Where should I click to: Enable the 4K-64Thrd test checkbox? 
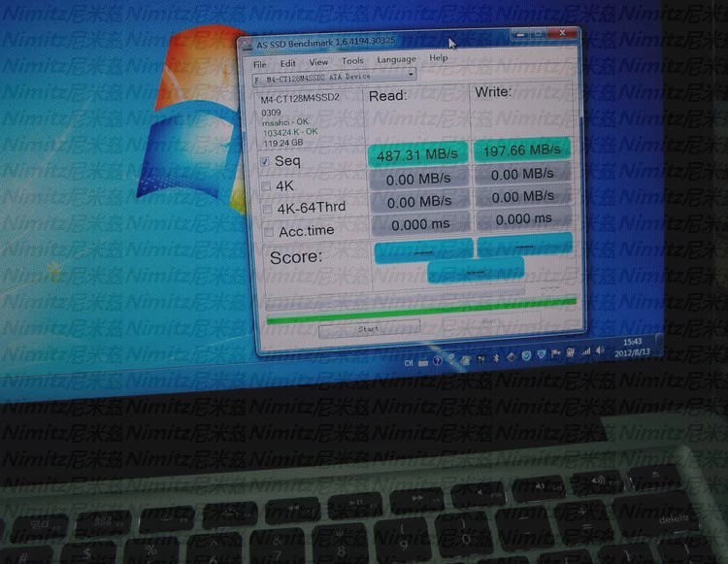[268, 208]
